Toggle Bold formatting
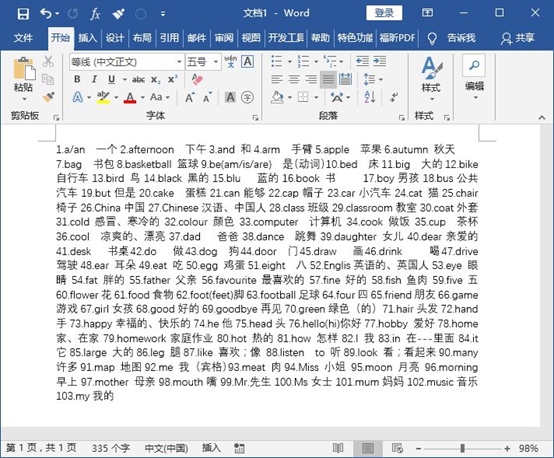Screen dimensions: 554x458 point(77,79)
